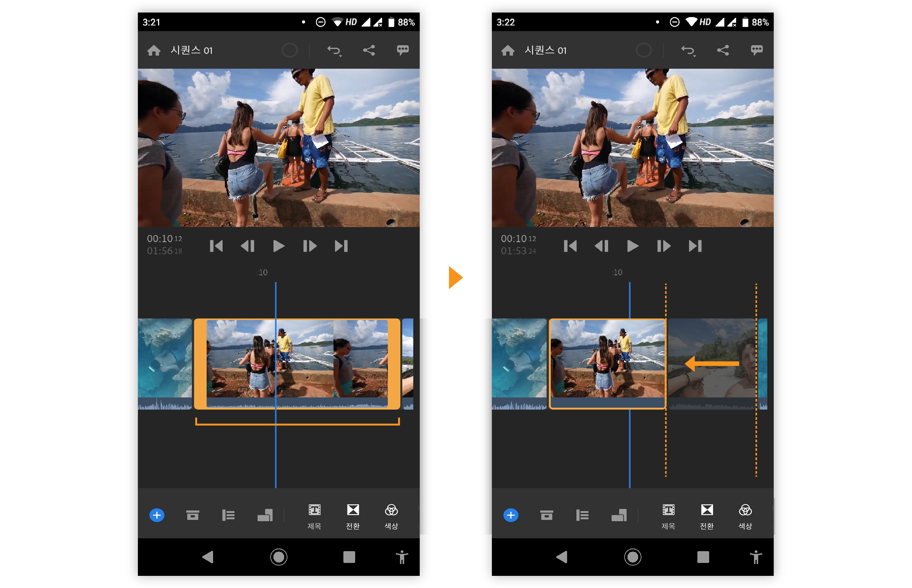This screenshot has width=912, height=588.
Task: Tap the home icon on left phone
Action: (x=153, y=50)
